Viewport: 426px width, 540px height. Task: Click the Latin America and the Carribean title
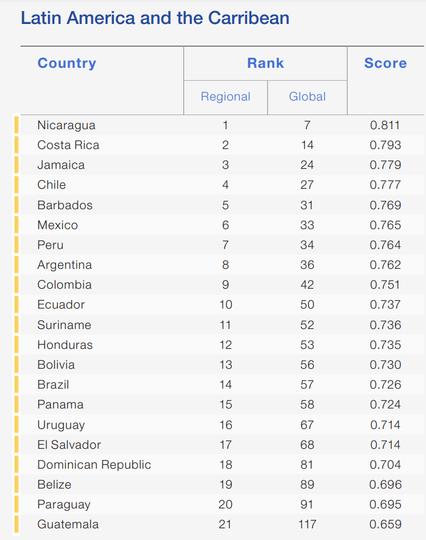click(155, 18)
